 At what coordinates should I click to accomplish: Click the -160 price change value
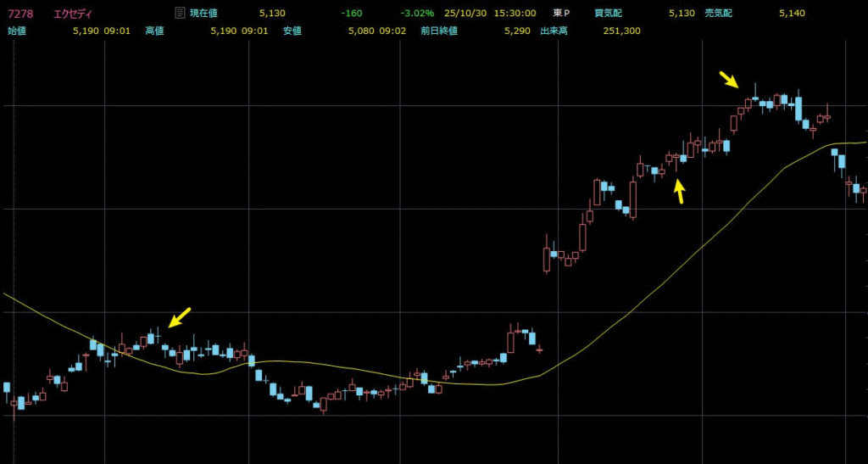tap(351, 13)
